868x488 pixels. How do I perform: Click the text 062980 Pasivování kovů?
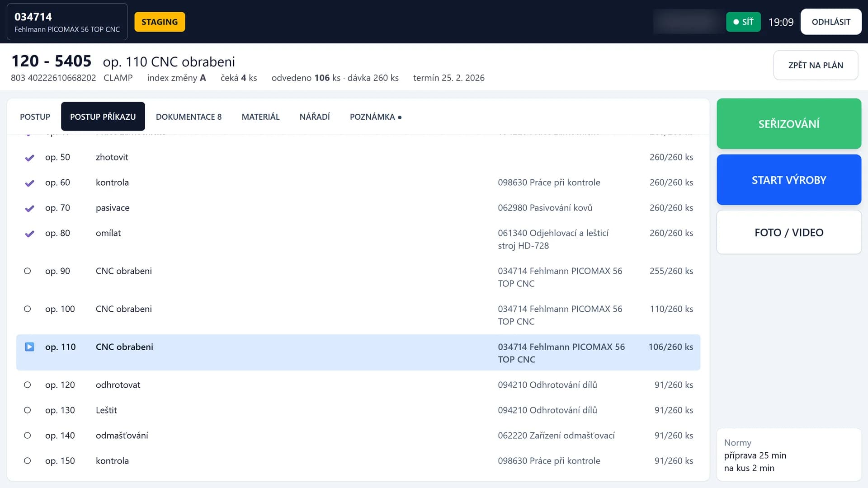[545, 208]
